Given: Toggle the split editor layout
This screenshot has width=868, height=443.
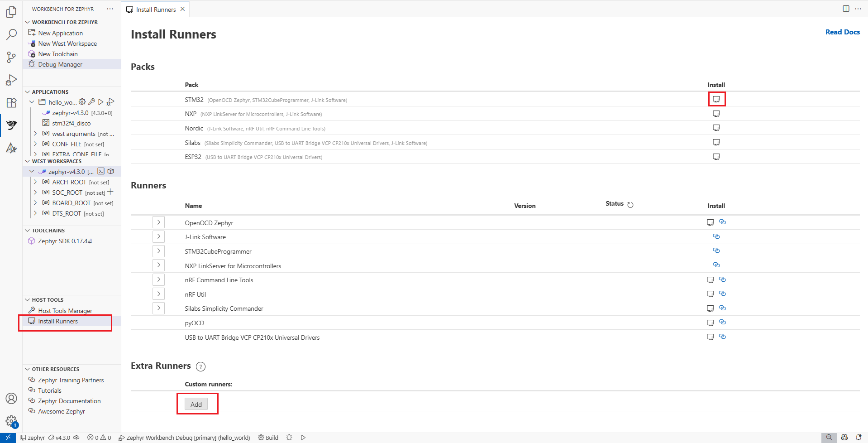Looking at the screenshot, I should click(845, 9).
